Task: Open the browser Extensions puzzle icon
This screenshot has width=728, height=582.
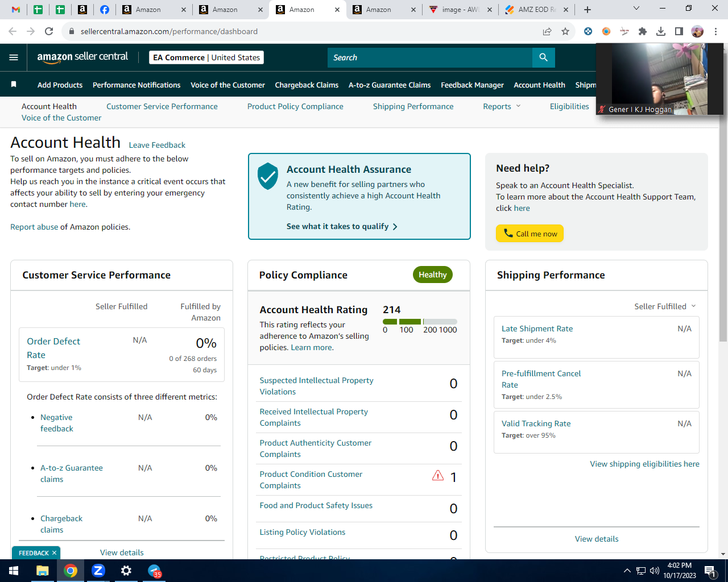Action: 643,31
